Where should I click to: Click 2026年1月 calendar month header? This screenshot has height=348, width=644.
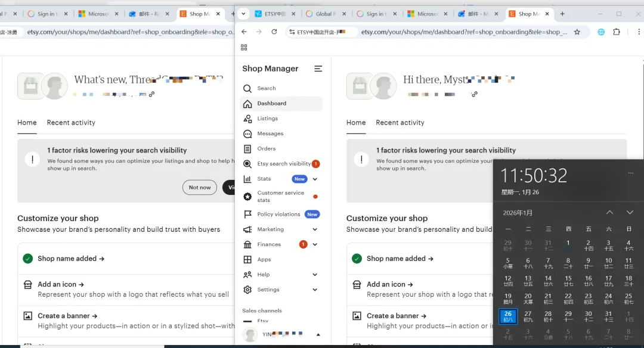[x=518, y=213]
